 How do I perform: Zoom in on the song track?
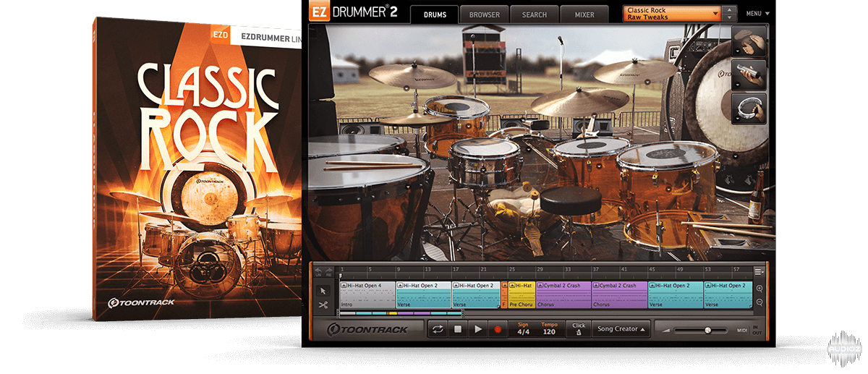(x=759, y=288)
